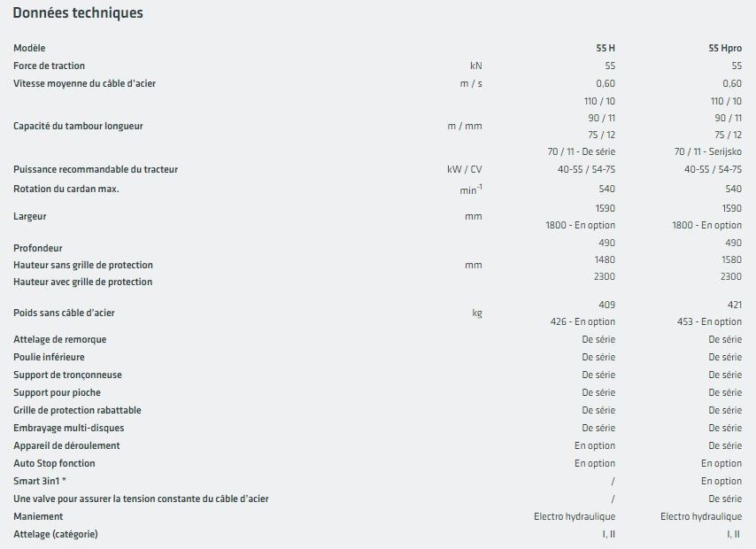756x549 pixels.
Task: Click the "kN" unit cell
Action: pyautogui.click(x=475, y=66)
